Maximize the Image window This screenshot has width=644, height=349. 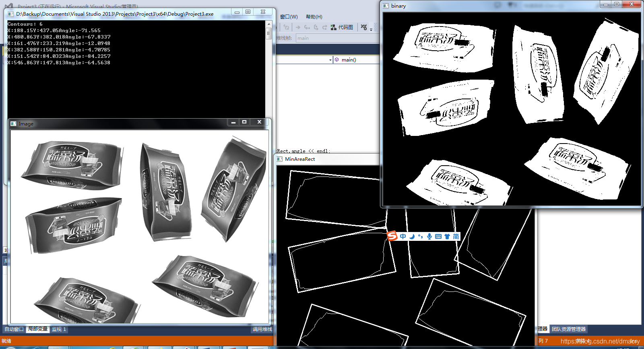pos(244,122)
